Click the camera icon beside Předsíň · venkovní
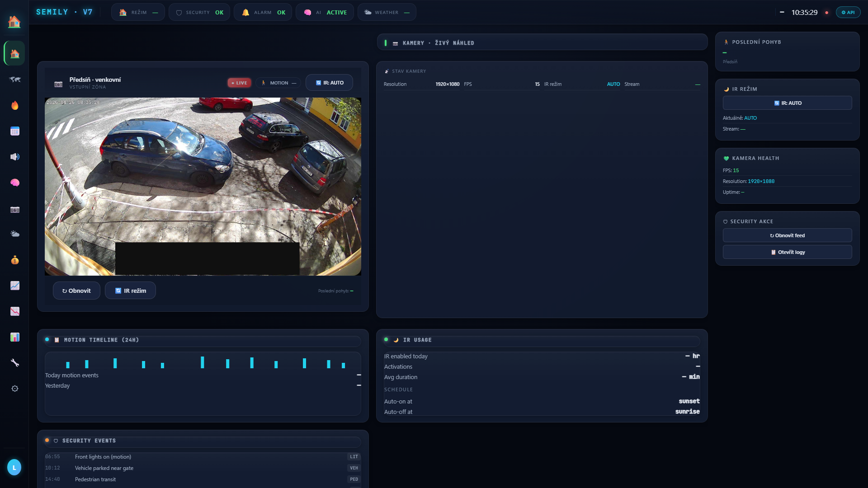Viewport: 868px width, 488px height. point(58,84)
